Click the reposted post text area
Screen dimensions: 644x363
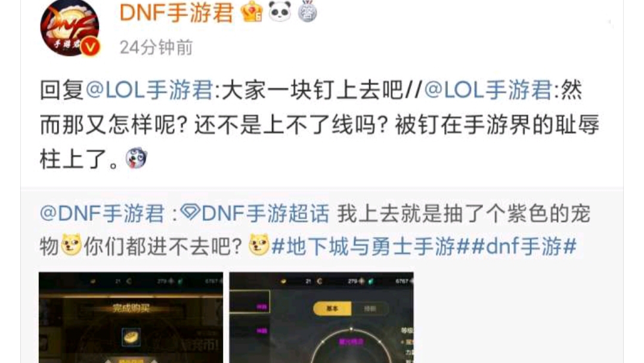(315, 230)
